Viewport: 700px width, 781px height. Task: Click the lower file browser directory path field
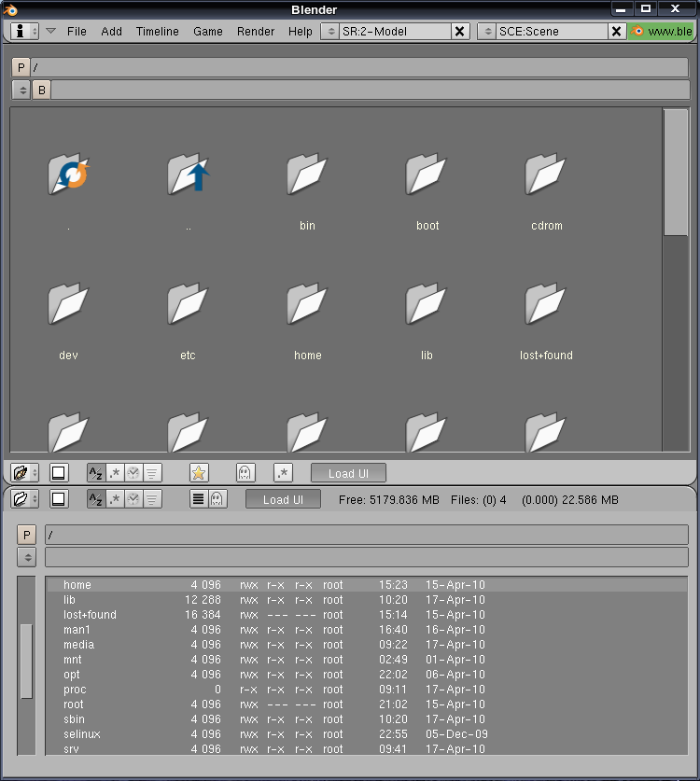pyautogui.click(x=367, y=535)
